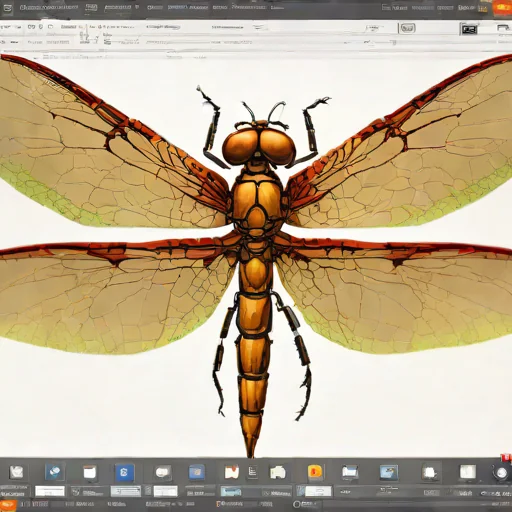Select the blue preview thumbnail in the bottom strip
Screen dimensions: 512x512
pyautogui.click(x=231, y=491)
